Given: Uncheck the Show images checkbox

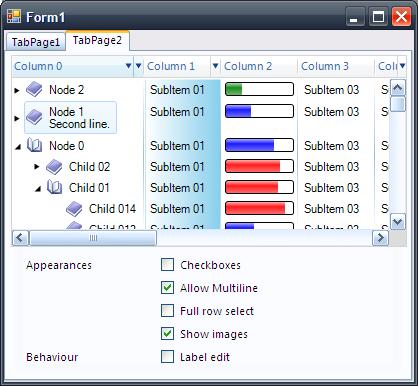Looking at the screenshot, I should click(167, 334).
